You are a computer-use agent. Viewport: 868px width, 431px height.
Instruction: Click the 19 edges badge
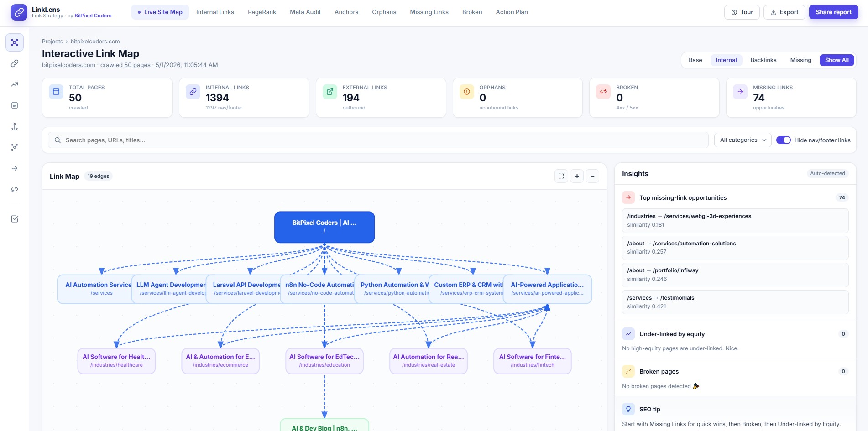[x=98, y=176]
